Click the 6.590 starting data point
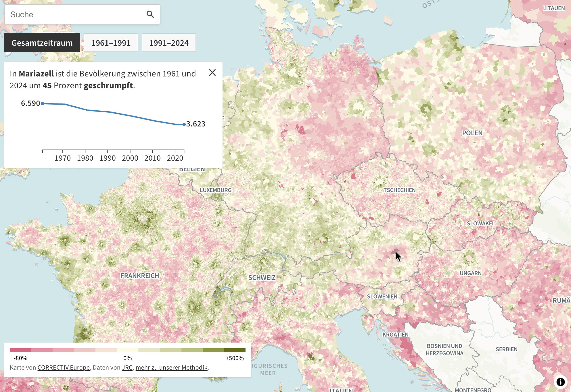Image resolution: width=571 pixels, height=392 pixels. 42,103
